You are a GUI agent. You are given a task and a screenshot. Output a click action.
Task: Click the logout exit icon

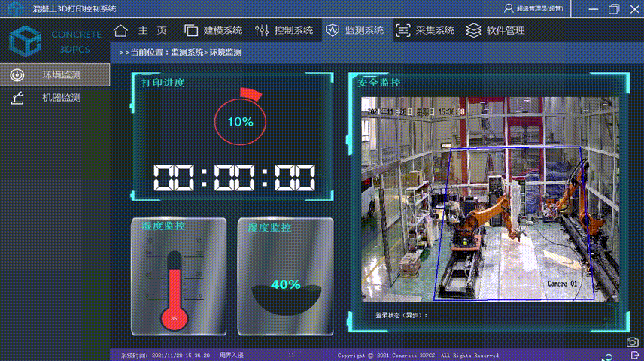pos(636,355)
